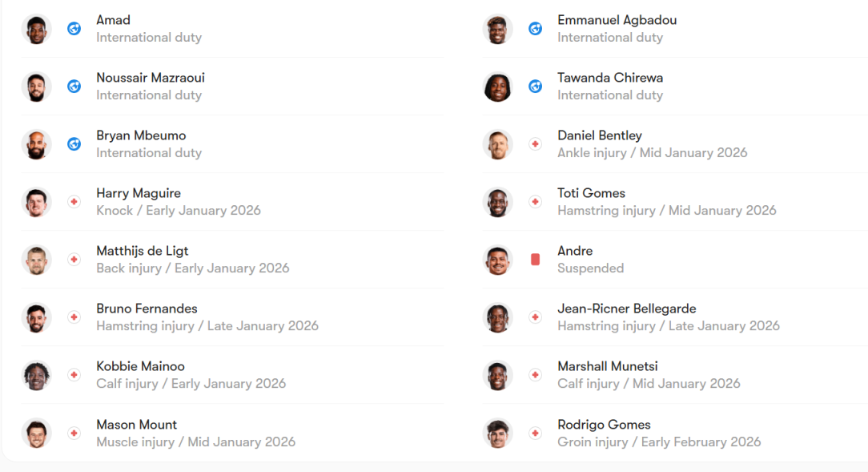Click Marshall Munetsi's profile photo

coord(497,375)
